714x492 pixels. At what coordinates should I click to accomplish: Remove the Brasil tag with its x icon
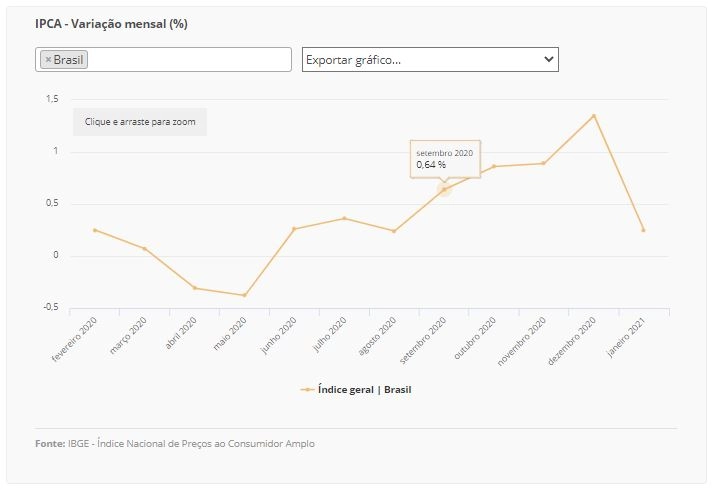(x=48, y=60)
